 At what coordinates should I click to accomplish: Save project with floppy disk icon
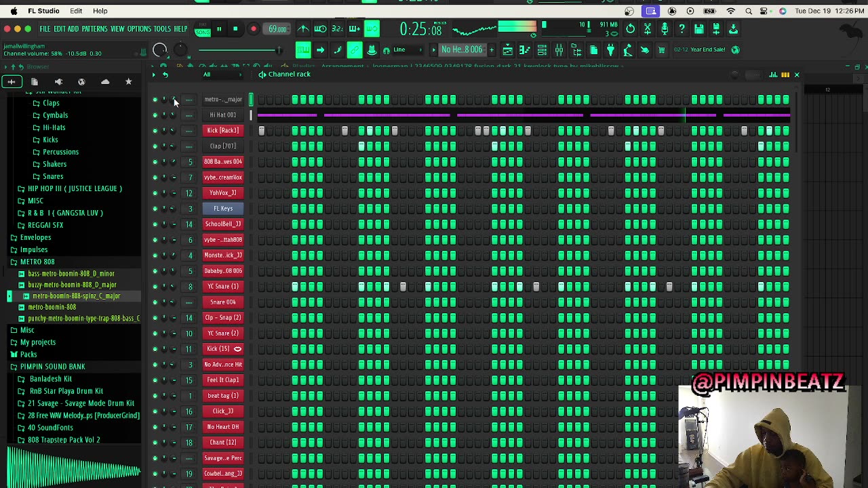[x=699, y=28]
